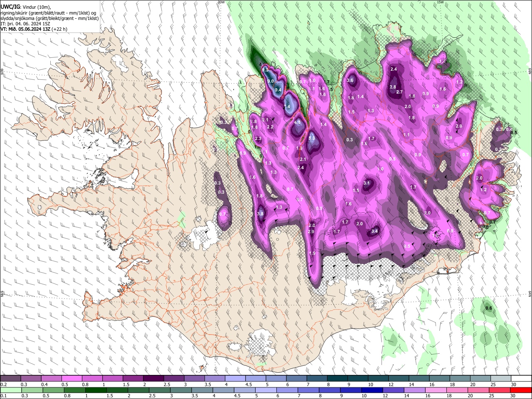Screen dimensions: 532x399
Task: Click the offshore '0.6' value over green rain area
Action: coord(489,308)
